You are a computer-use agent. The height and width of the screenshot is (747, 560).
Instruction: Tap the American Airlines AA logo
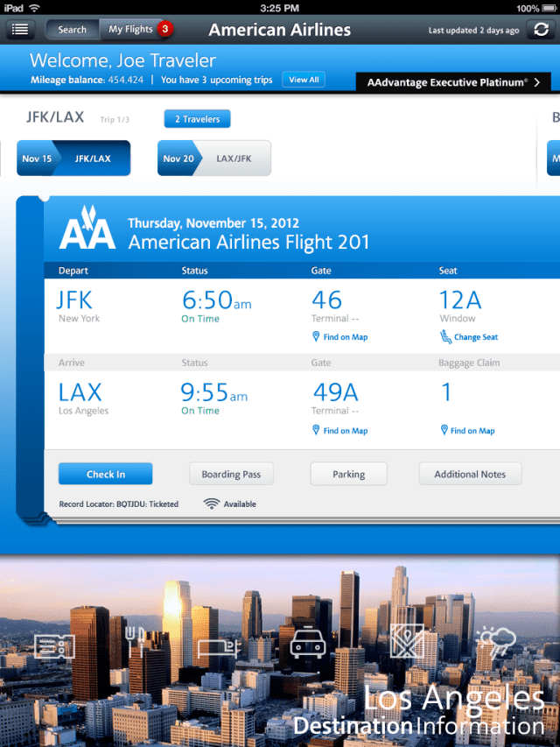tap(87, 227)
